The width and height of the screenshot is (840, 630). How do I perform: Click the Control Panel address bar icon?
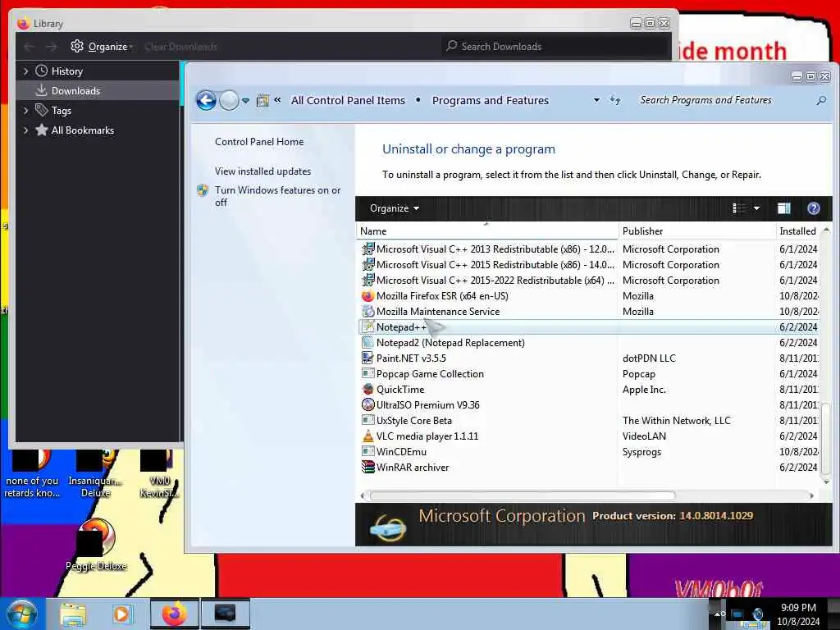pos(262,100)
